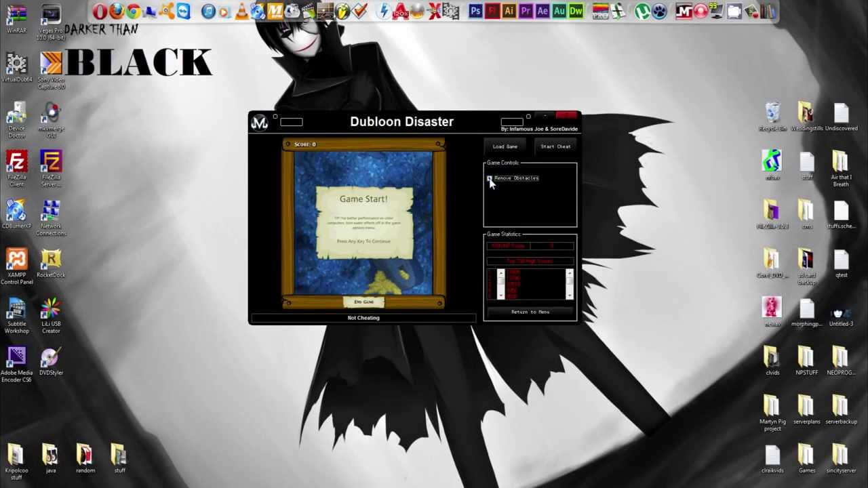868x488 pixels.
Task: Tick the Remove Obstacles checkbox
Action: (x=489, y=178)
